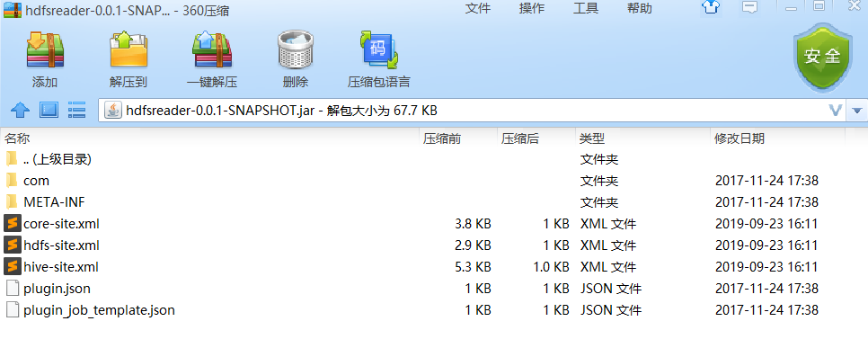Image resolution: width=868 pixels, height=339 pixels.
Task: Select the META-INF folder name
Action: point(54,201)
